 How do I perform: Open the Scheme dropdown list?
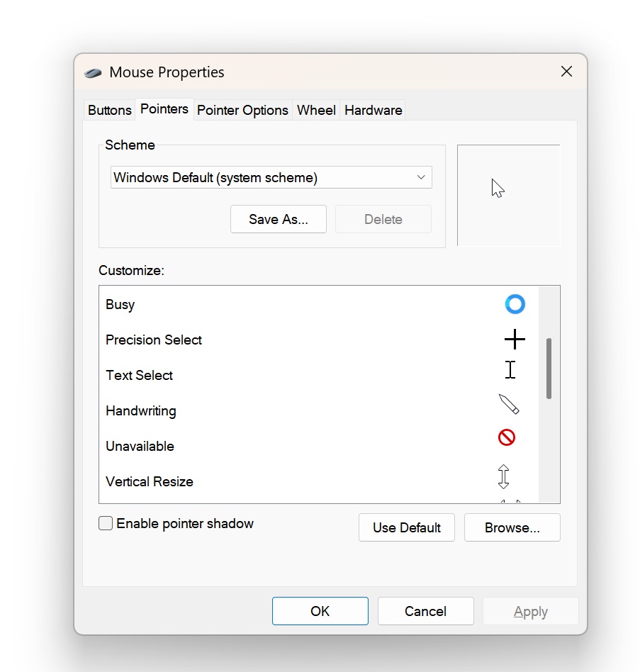click(271, 177)
